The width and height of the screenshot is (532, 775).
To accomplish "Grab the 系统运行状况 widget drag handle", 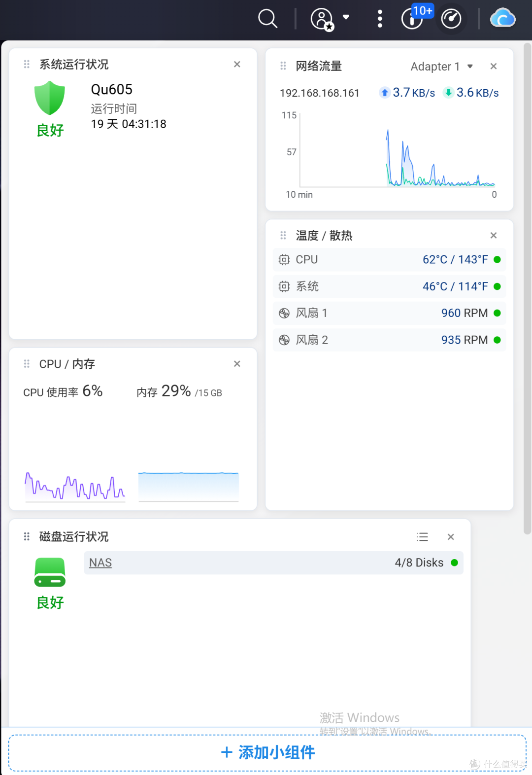I will 27,64.
